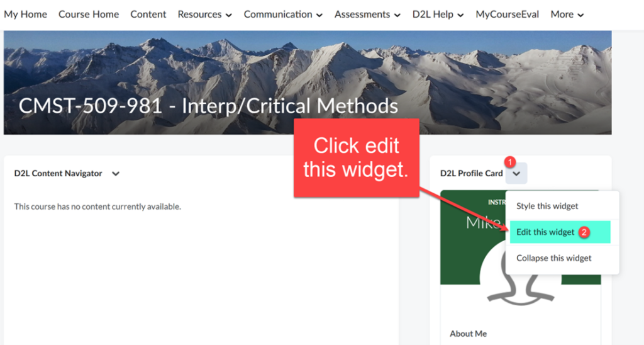Click the D2L Profile Card heading
Screen dimensions: 644x345
coord(472,174)
